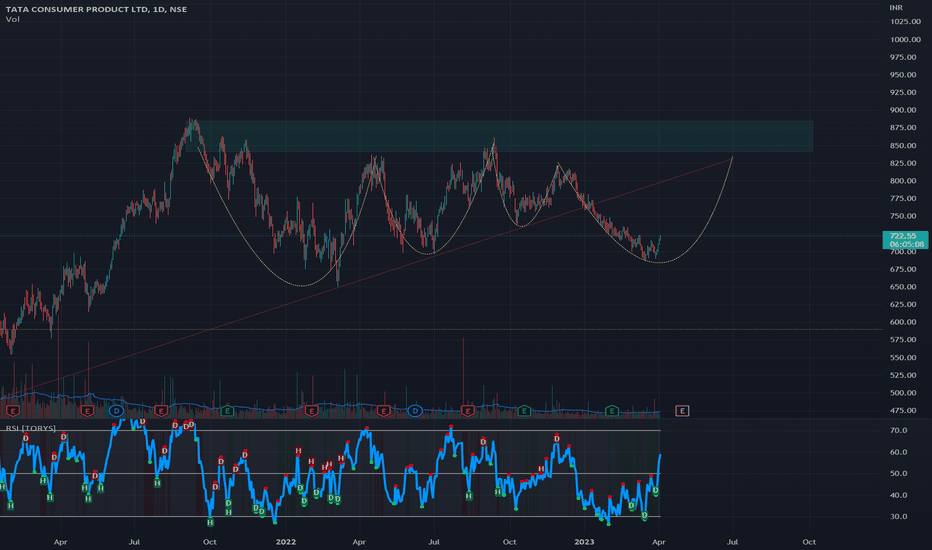Click the Vol indicator legend

(12, 19)
